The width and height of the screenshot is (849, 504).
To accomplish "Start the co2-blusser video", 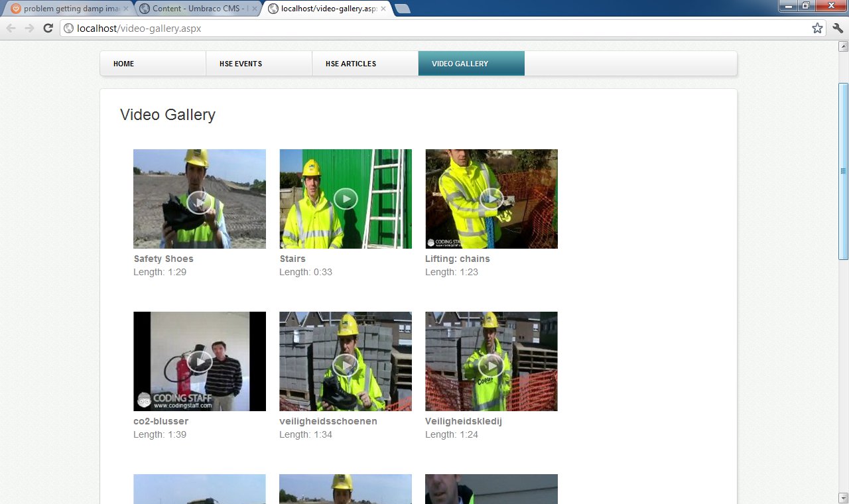I will [199, 361].
